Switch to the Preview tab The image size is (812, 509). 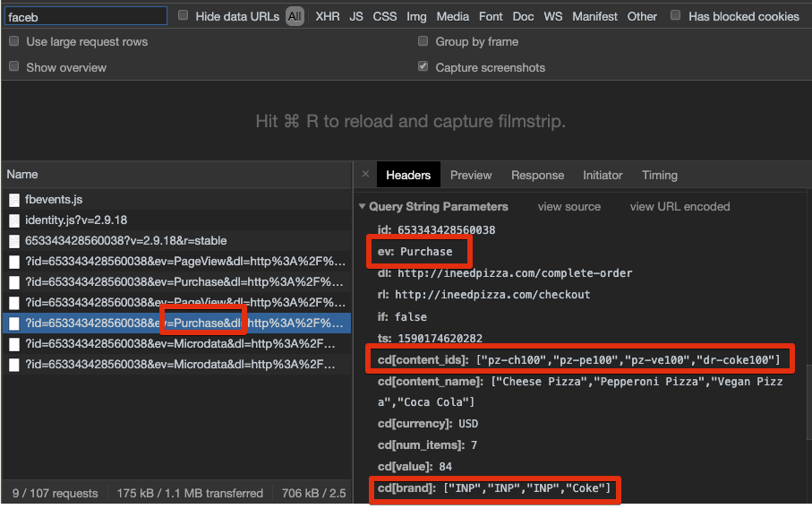point(471,176)
